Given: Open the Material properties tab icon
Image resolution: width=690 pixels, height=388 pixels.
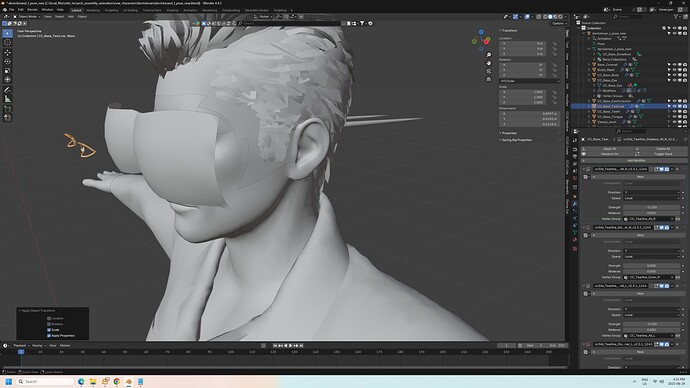Looking at the screenshot, I should (575, 240).
